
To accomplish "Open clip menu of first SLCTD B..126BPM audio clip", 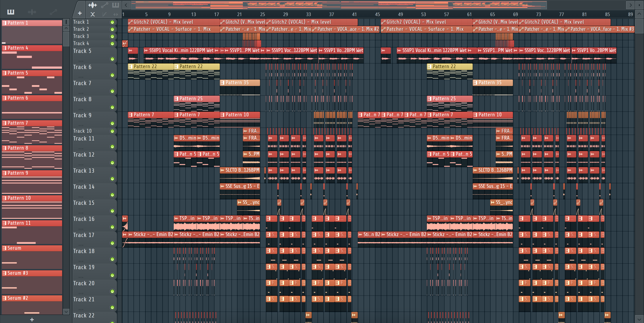I will [222, 170].
